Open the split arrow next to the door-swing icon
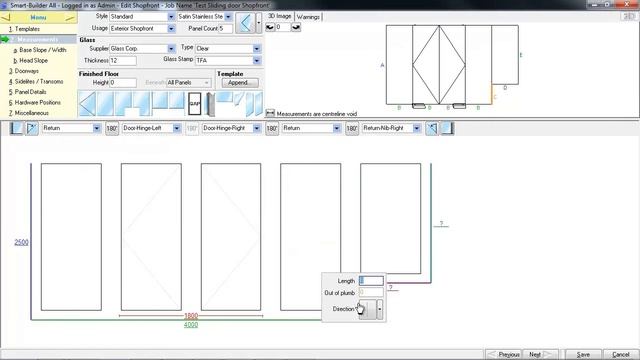Image resolution: width=640 pixels, height=360 pixels. [x=259, y=22]
